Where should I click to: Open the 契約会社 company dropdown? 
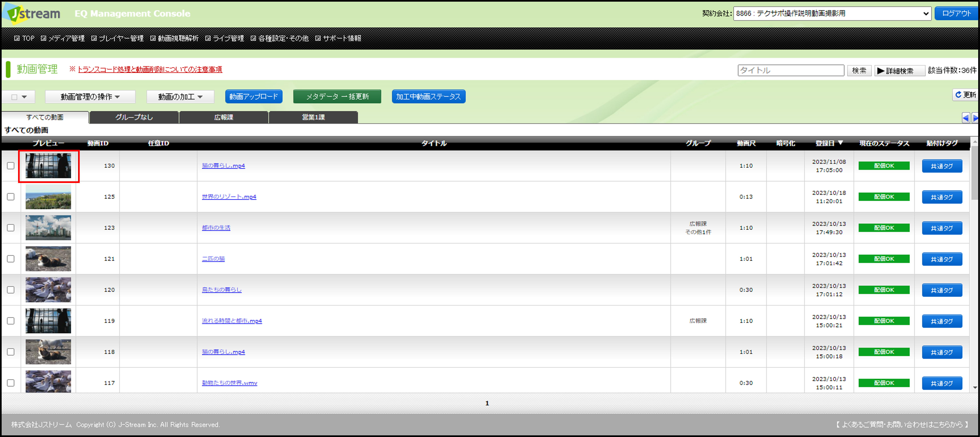(x=832, y=14)
